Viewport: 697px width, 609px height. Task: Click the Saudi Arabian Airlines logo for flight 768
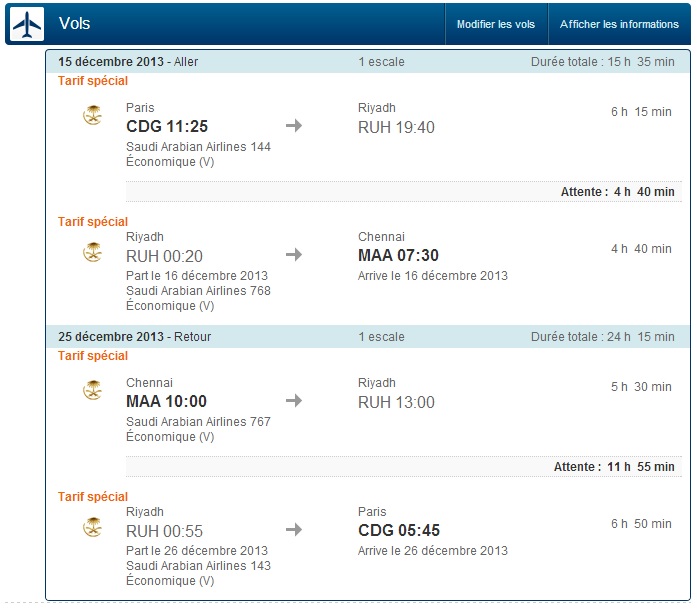pos(93,252)
